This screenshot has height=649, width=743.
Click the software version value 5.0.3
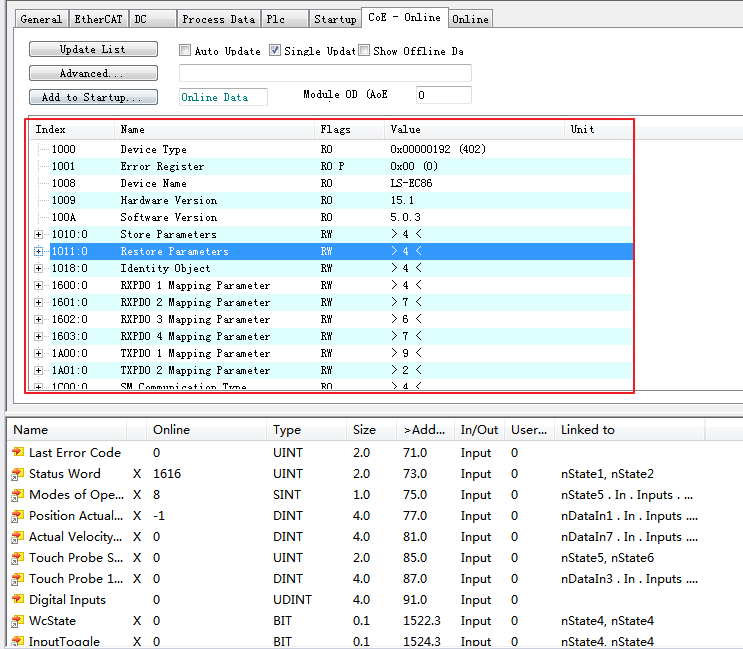coord(405,217)
